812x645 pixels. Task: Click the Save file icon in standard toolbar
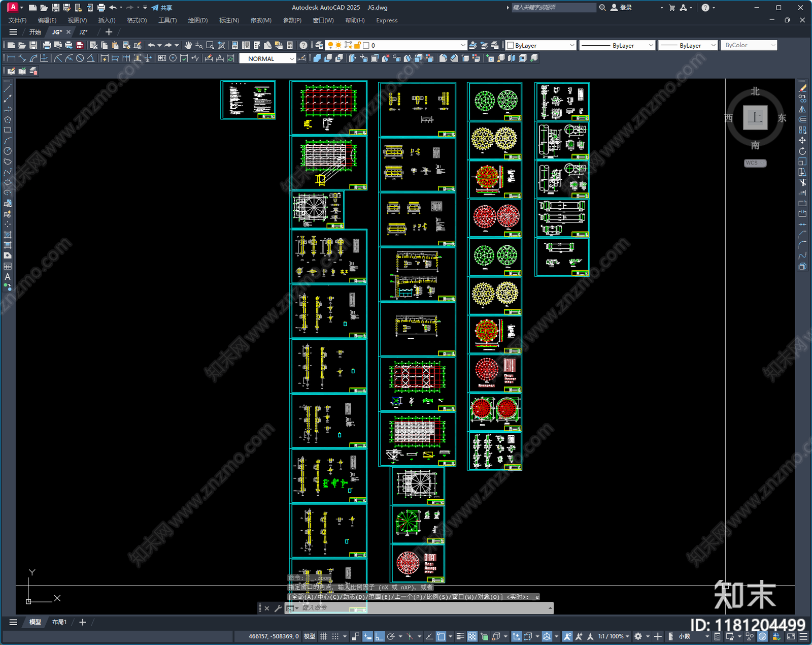(x=33, y=45)
